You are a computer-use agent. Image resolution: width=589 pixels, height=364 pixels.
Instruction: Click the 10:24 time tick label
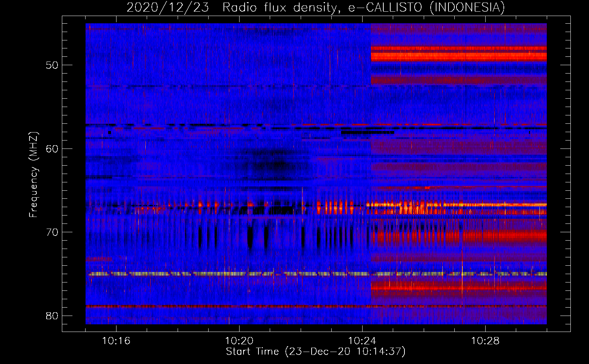(362, 341)
